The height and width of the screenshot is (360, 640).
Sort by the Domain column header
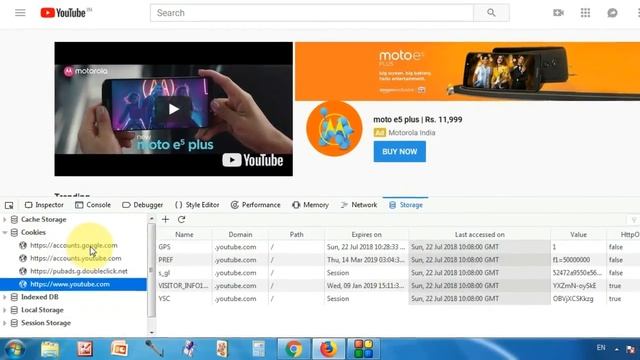click(x=240, y=235)
